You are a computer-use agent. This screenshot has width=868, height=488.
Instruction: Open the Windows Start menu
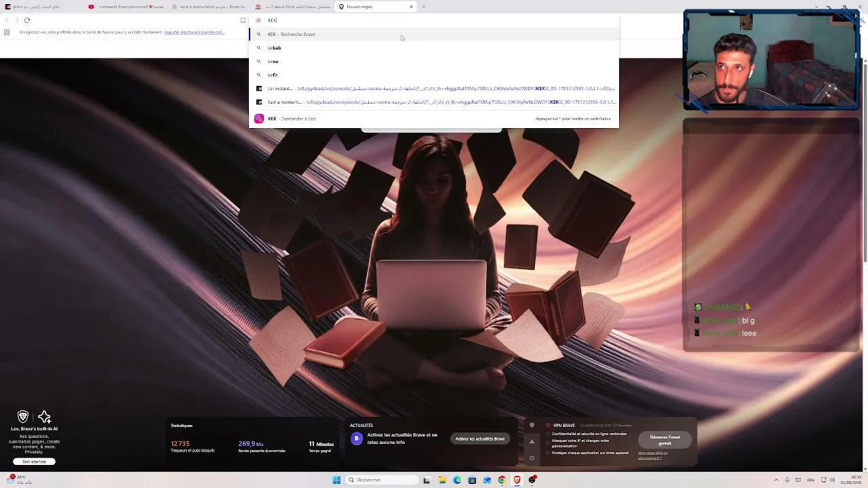pyautogui.click(x=336, y=480)
